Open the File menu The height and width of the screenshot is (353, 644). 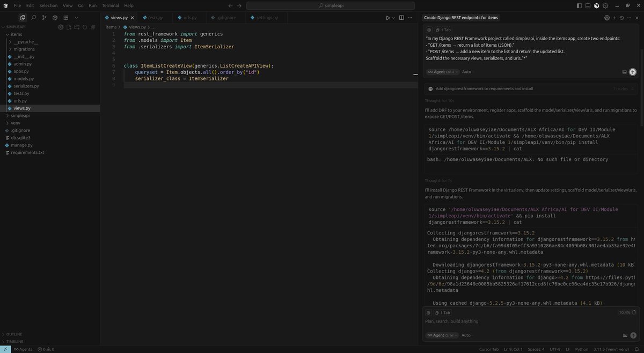(17, 5)
